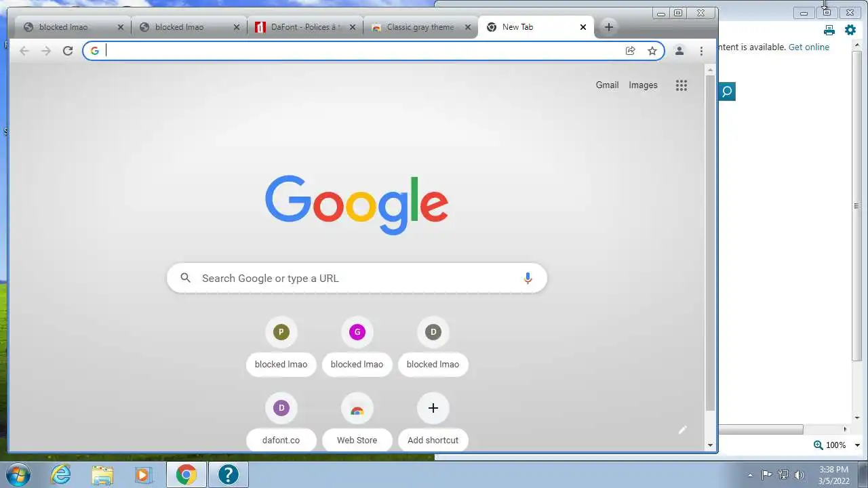Close the New Tab tab
868x488 pixels.
pos(583,27)
